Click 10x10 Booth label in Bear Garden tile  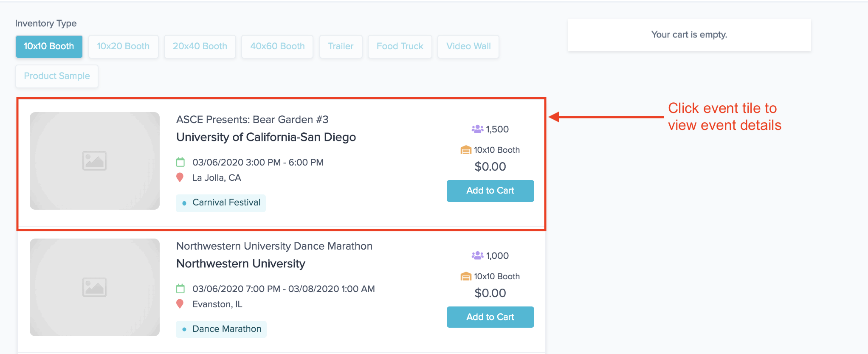pyautogui.click(x=497, y=150)
